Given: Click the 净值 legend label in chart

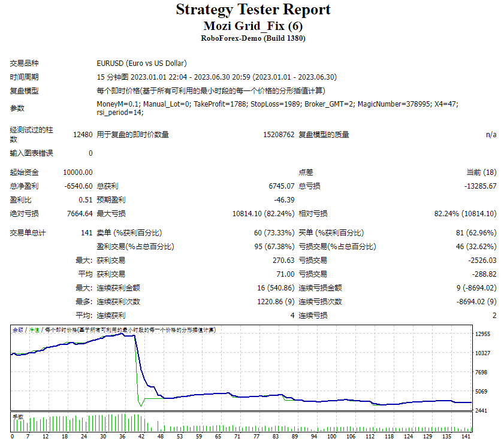Looking at the screenshot, I should pos(34,330).
